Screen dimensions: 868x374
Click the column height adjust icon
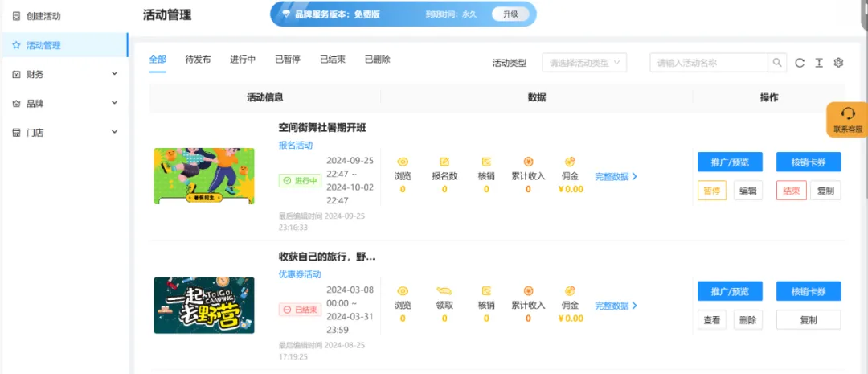pyautogui.click(x=819, y=63)
